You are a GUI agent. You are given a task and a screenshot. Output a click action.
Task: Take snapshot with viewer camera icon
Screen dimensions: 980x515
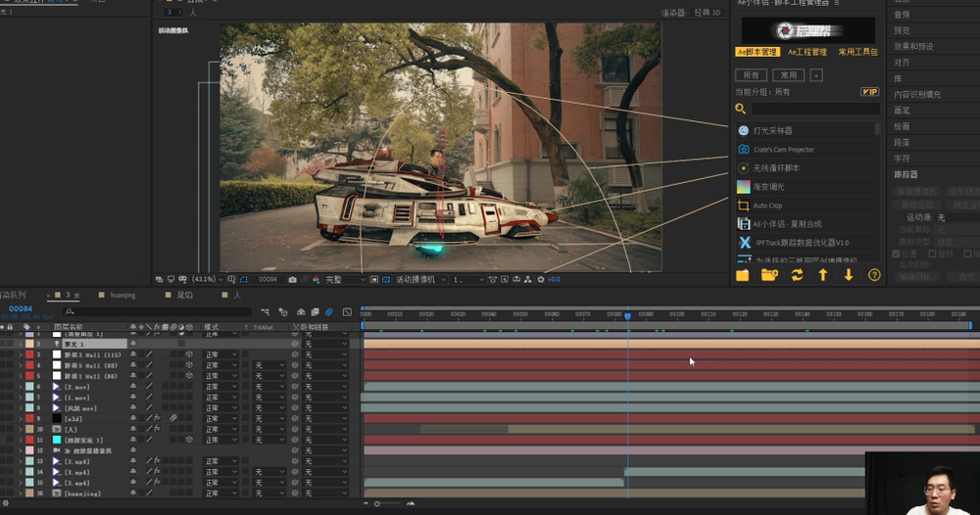[x=292, y=280]
